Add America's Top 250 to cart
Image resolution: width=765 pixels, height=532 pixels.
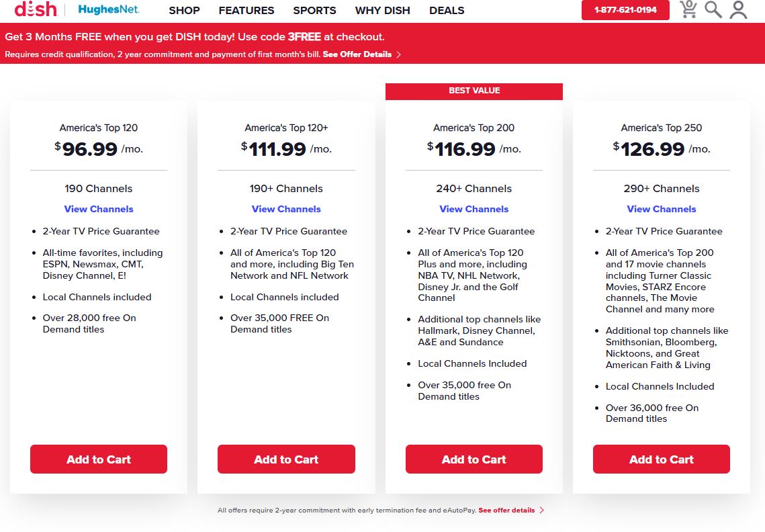(x=661, y=459)
